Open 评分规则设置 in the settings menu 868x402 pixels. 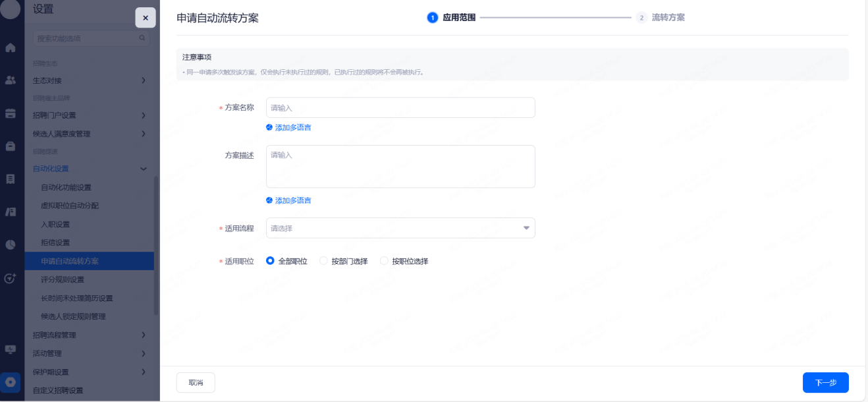tap(63, 279)
